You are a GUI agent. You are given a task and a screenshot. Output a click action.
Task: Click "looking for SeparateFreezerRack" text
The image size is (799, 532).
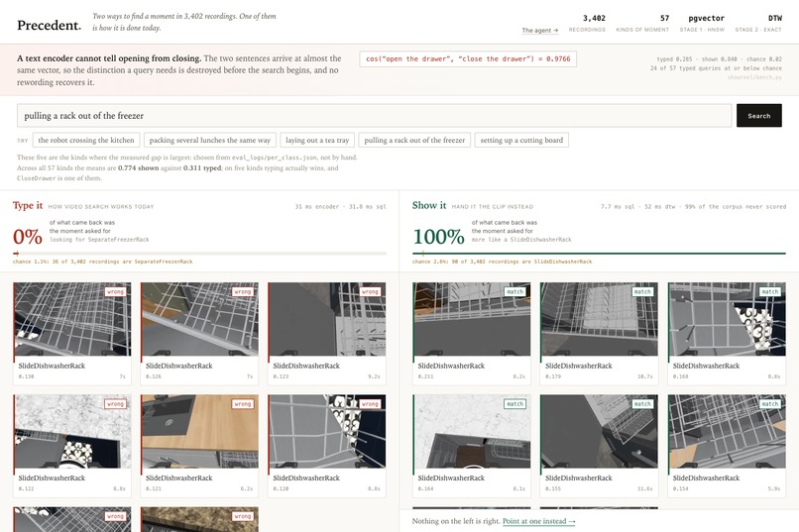99,240
